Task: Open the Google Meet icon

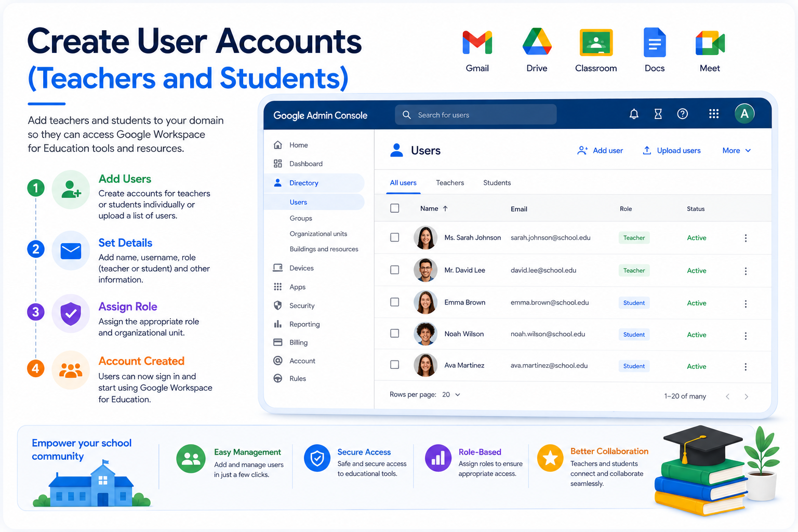Action: 710,43
